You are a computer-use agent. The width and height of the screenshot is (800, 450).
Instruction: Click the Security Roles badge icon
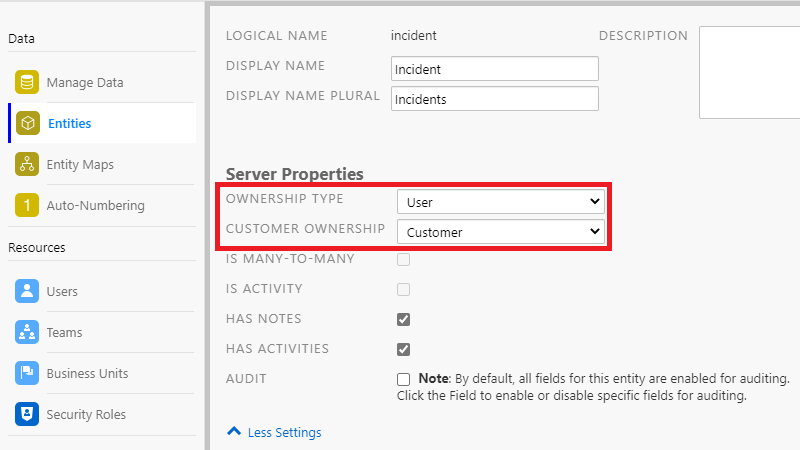(x=27, y=414)
